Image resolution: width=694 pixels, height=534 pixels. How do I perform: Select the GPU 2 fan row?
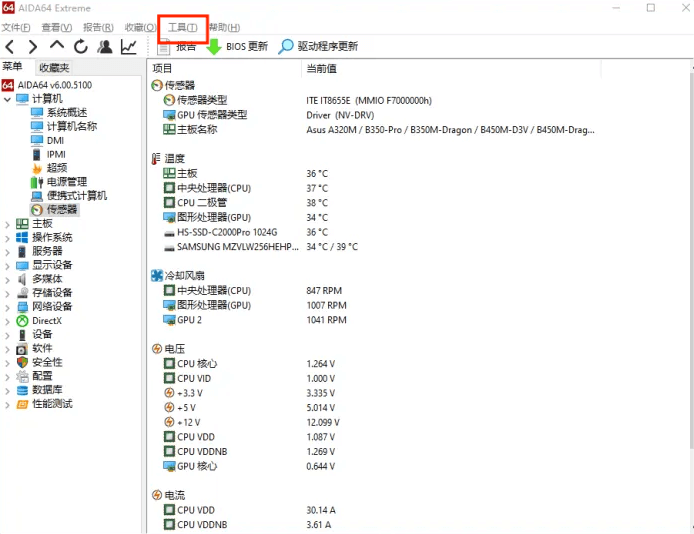255,320
